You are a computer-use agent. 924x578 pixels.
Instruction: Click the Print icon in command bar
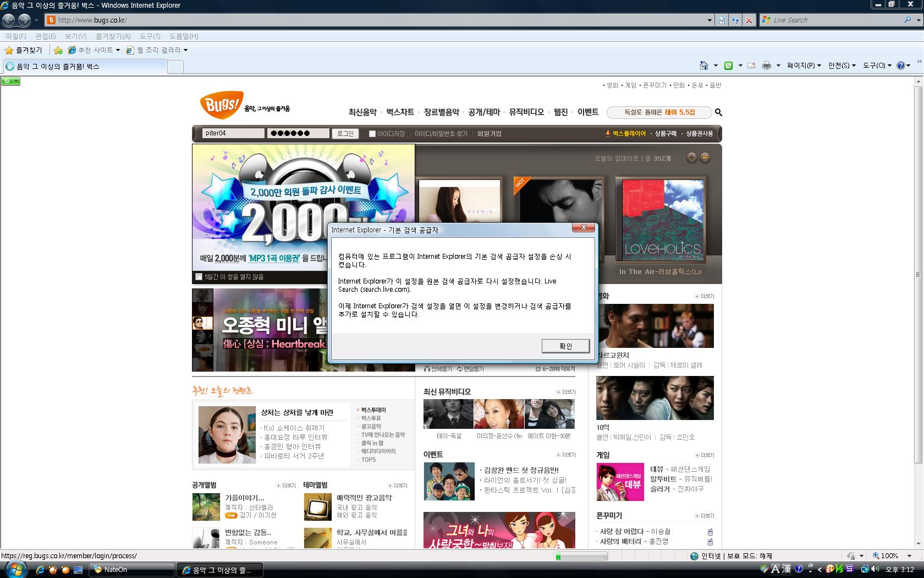pyautogui.click(x=767, y=65)
